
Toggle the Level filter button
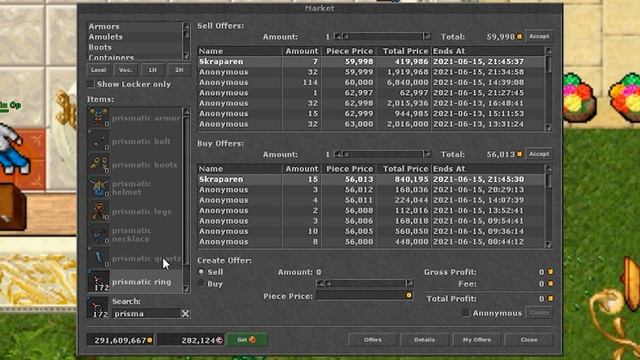(x=99, y=70)
